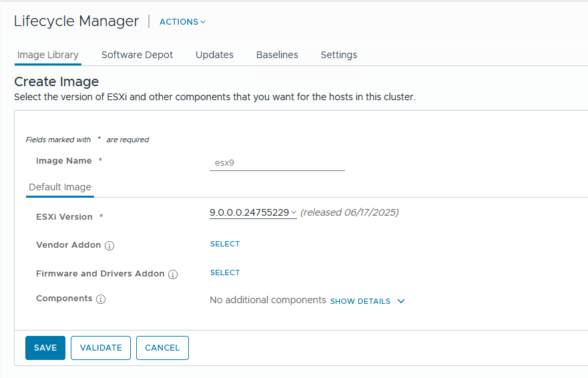This screenshot has width=588, height=378.
Task: Select the Default Image tab
Action: click(x=60, y=187)
